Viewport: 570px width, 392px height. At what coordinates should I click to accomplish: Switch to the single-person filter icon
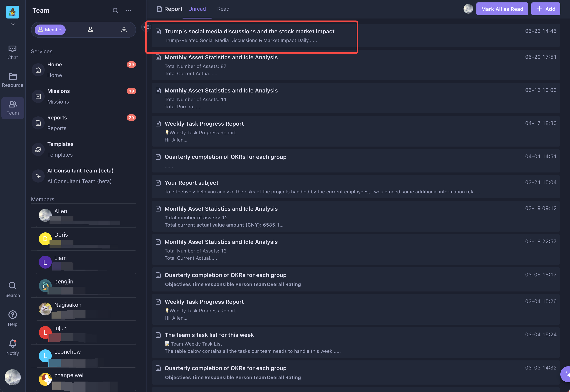click(124, 30)
